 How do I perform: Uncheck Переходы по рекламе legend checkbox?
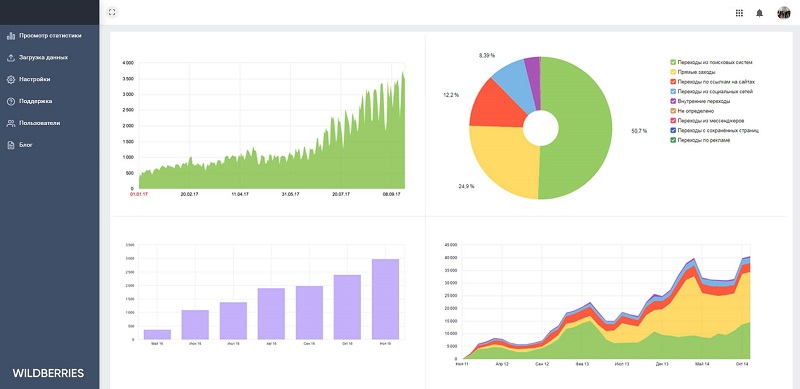(x=673, y=140)
